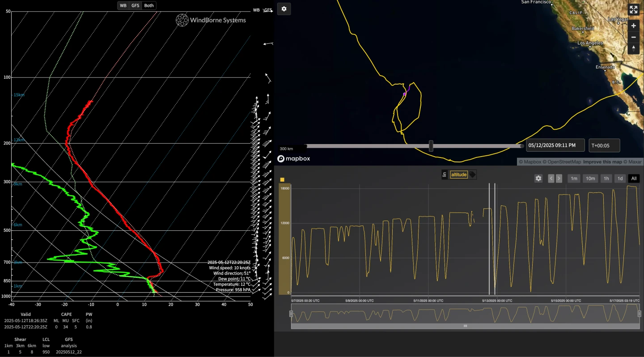Click the bar icon left of altitude label
This screenshot has width=644, height=357.
pyautogui.click(x=445, y=174)
